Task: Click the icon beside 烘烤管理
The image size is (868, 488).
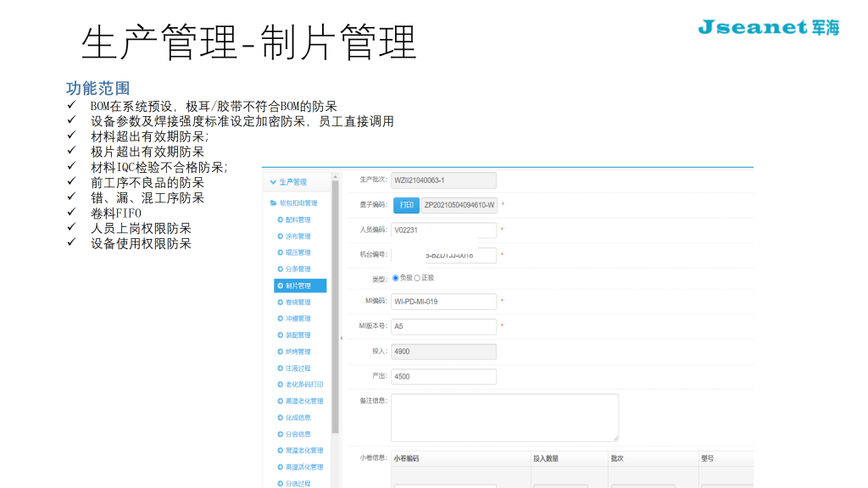Action: click(x=281, y=352)
